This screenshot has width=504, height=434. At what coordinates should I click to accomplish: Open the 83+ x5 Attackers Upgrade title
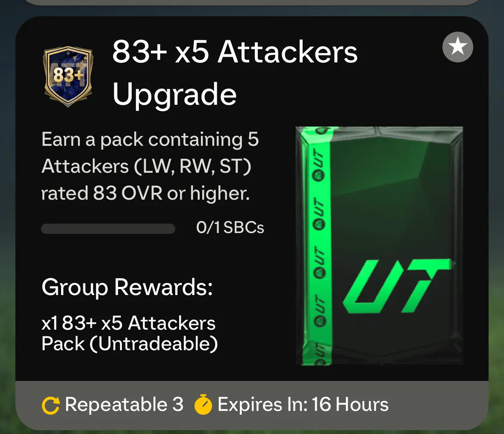[235, 73]
